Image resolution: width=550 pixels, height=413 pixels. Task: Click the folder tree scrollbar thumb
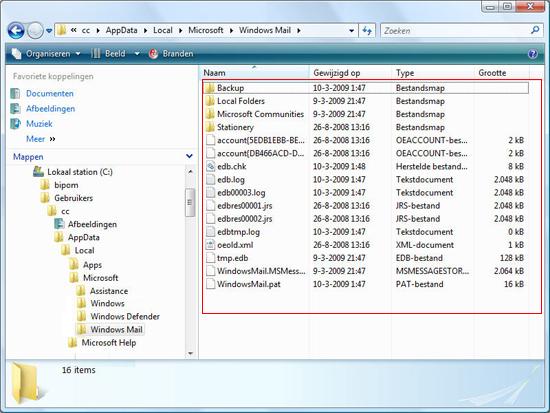190,202
